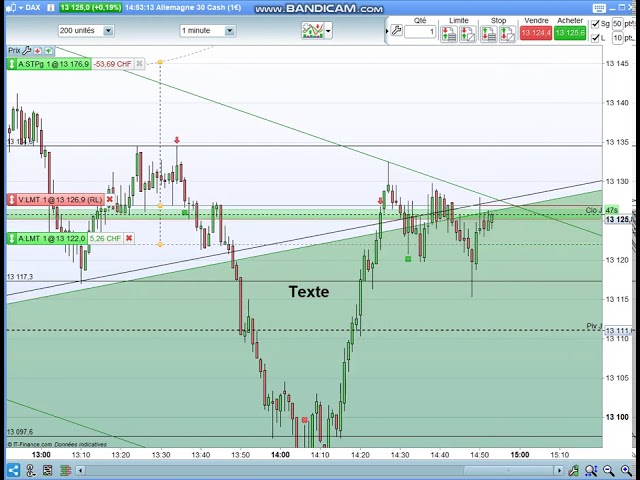Click the second Limite order icon
This screenshot has height=480, width=640.
click(x=468, y=33)
